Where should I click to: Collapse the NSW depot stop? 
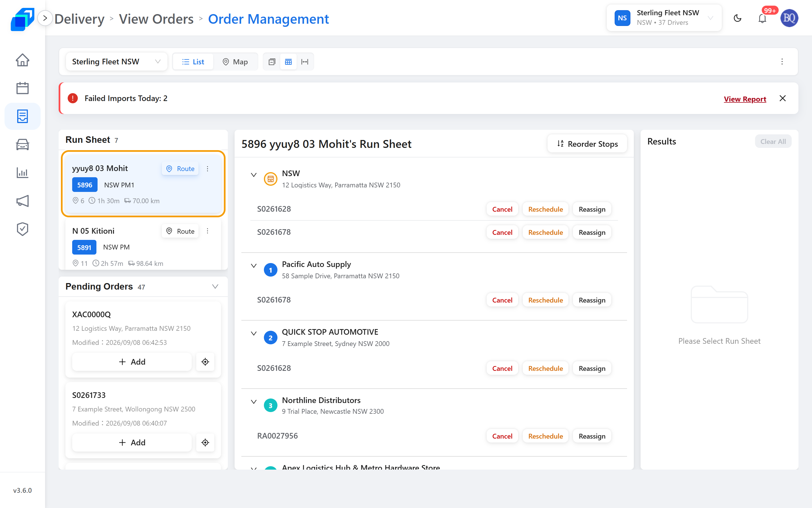pos(254,175)
